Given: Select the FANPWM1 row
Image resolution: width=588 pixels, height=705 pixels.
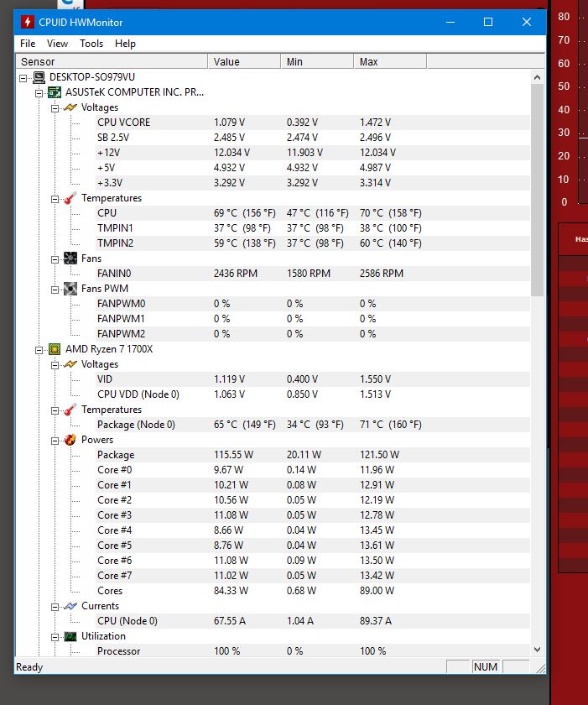Looking at the screenshot, I should (x=313, y=319).
